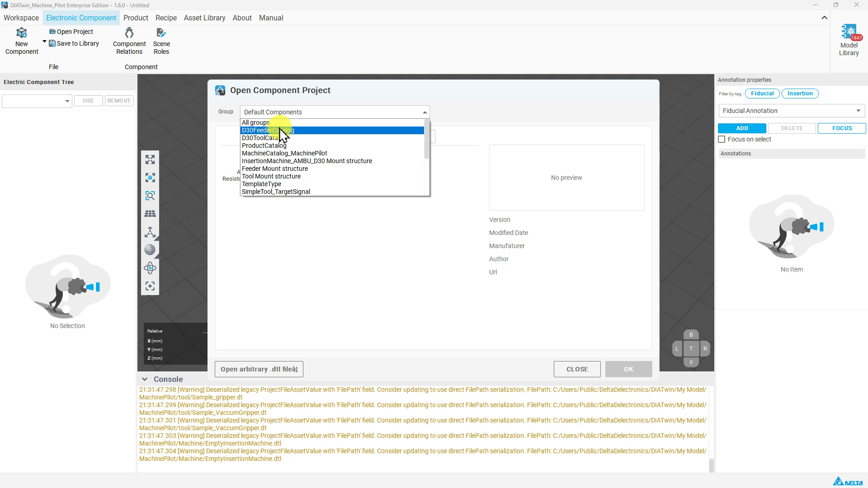The width and height of the screenshot is (868, 488).
Task: Select MachineCatalog_MachinePilot group
Action: pyautogui.click(x=332, y=153)
